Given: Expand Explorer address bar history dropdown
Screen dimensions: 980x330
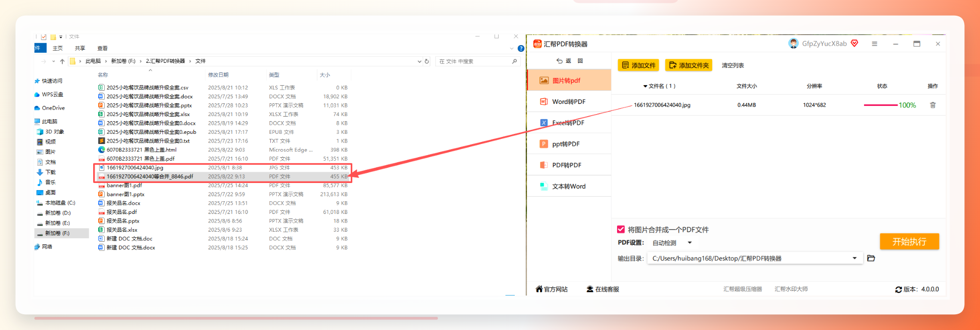Looking at the screenshot, I should pos(419,61).
